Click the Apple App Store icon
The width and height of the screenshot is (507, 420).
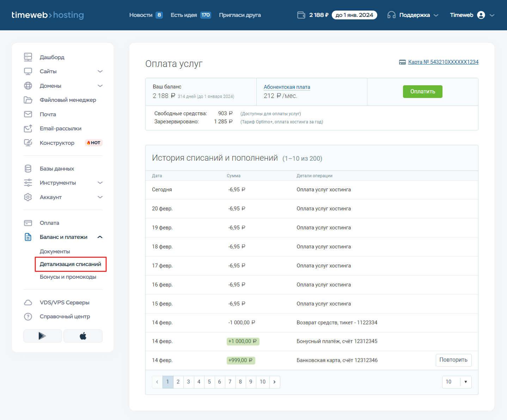[83, 336]
